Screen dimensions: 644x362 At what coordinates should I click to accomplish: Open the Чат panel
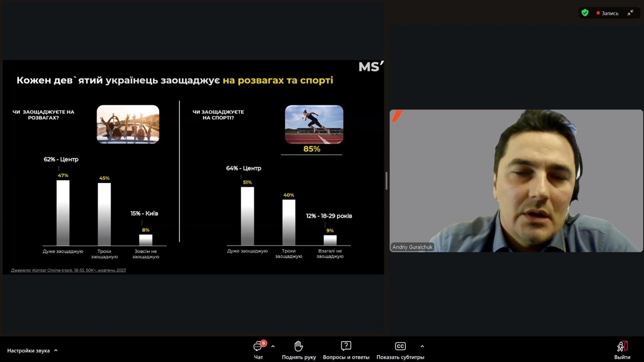(x=258, y=350)
